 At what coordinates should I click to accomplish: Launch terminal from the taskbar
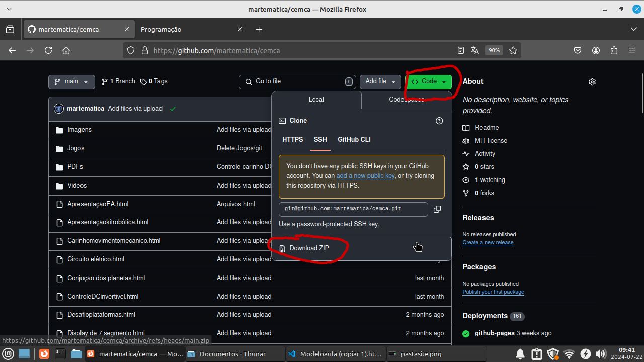coord(60,354)
